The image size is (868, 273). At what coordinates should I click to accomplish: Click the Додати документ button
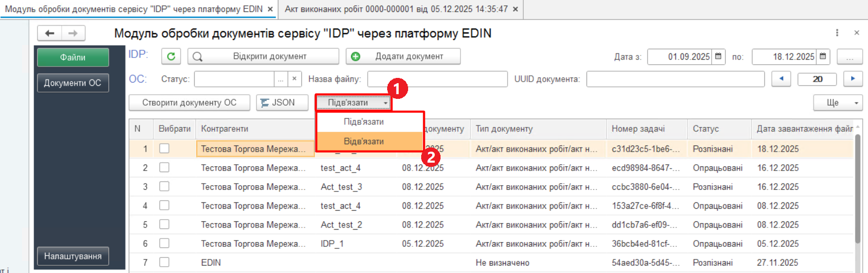pos(403,56)
